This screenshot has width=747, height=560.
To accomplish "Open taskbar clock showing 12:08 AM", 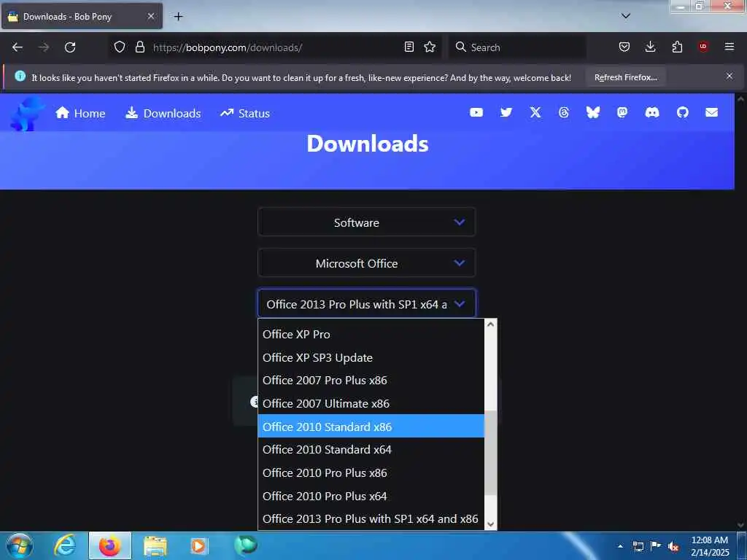I will coord(710,546).
